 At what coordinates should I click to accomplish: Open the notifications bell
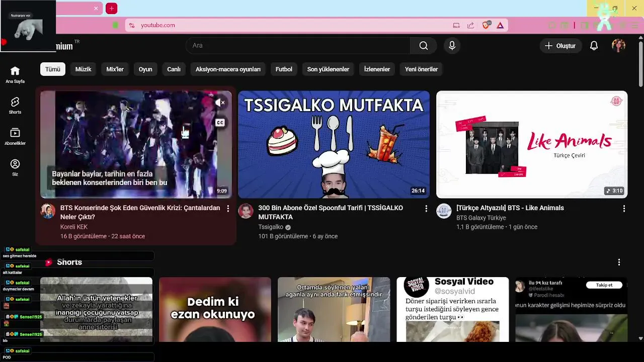click(x=594, y=46)
